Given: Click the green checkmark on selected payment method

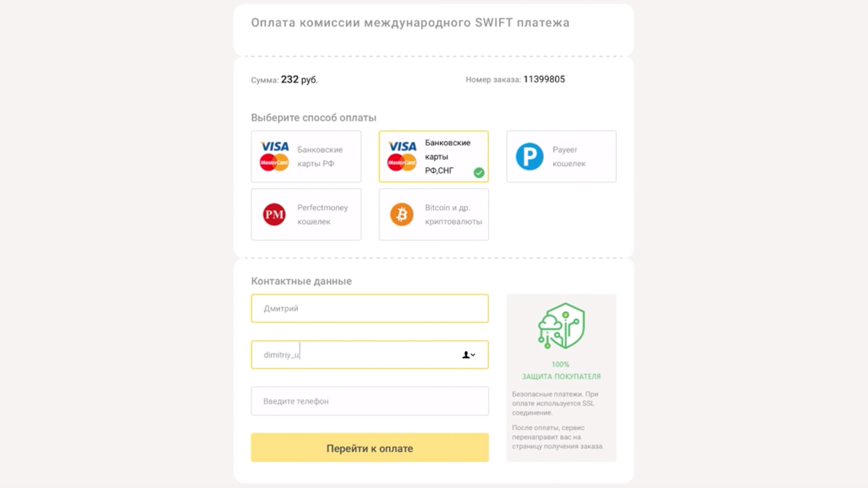Looking at the screenshot, I should [x=479, y=173].
